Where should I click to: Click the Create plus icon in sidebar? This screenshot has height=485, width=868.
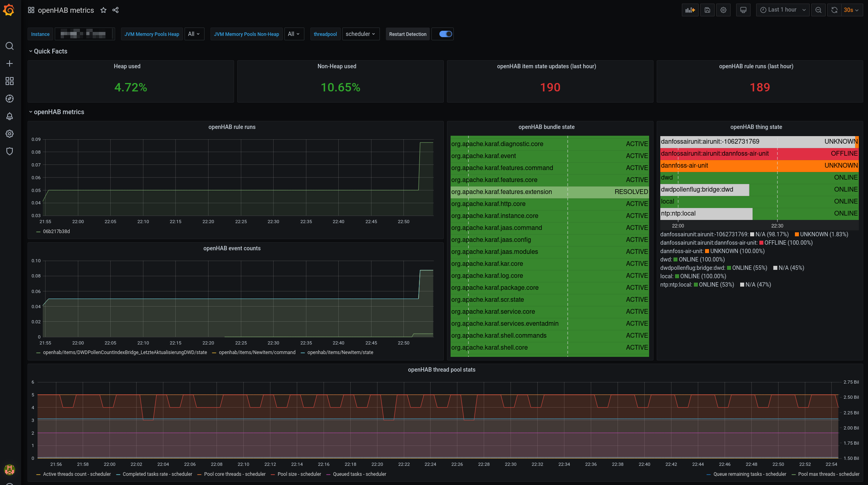pos(10,63)
